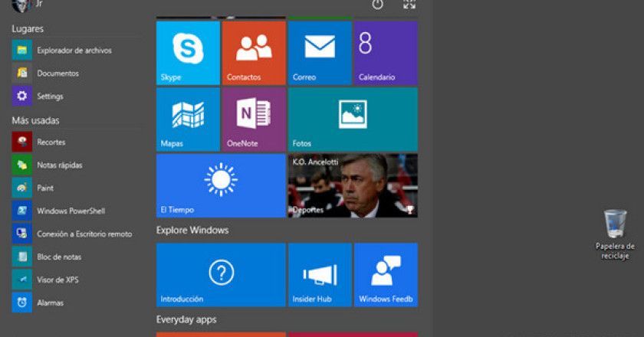Select Papelera de reciclaje on desktop

pyautogui.click(x=615, y=234)
